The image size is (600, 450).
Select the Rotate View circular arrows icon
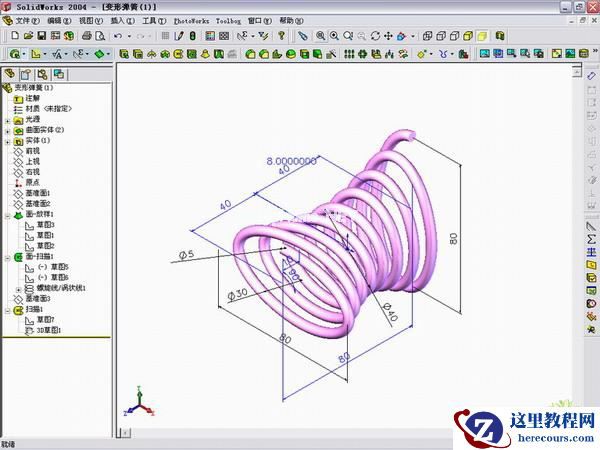(375, 36)
